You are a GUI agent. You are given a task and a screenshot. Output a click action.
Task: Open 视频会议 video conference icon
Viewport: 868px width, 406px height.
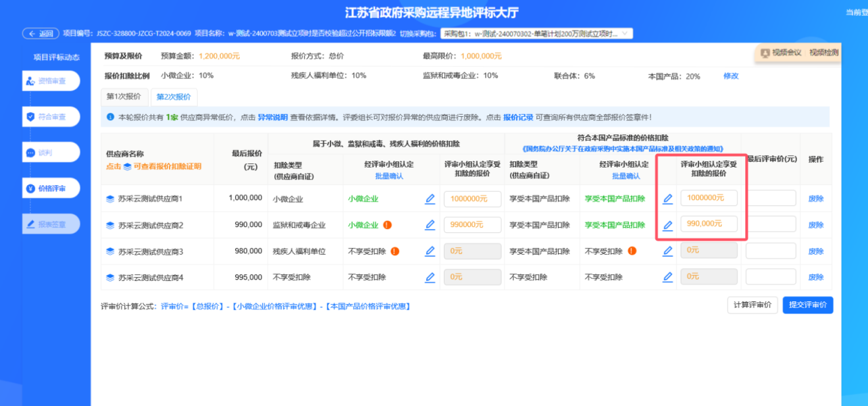coord(765,53)
